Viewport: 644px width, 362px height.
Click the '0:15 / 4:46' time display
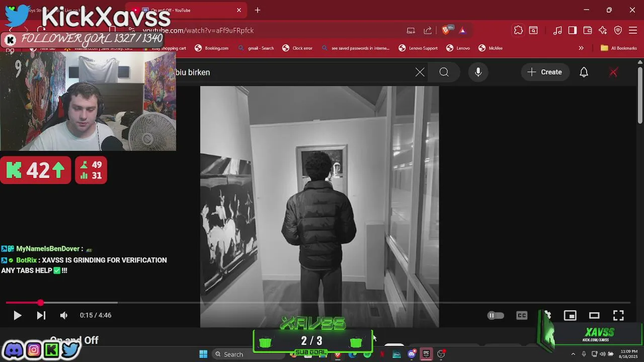[96, 315]
